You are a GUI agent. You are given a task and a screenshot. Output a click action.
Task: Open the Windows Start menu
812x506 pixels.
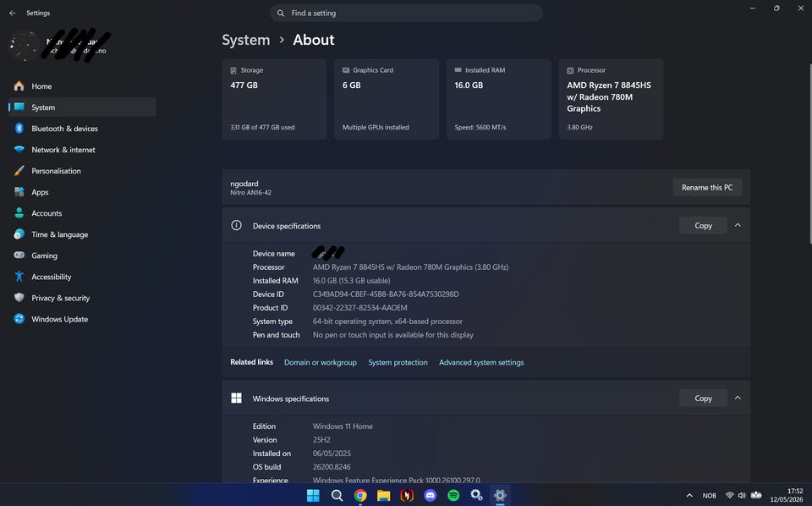[x=313, y=496]
